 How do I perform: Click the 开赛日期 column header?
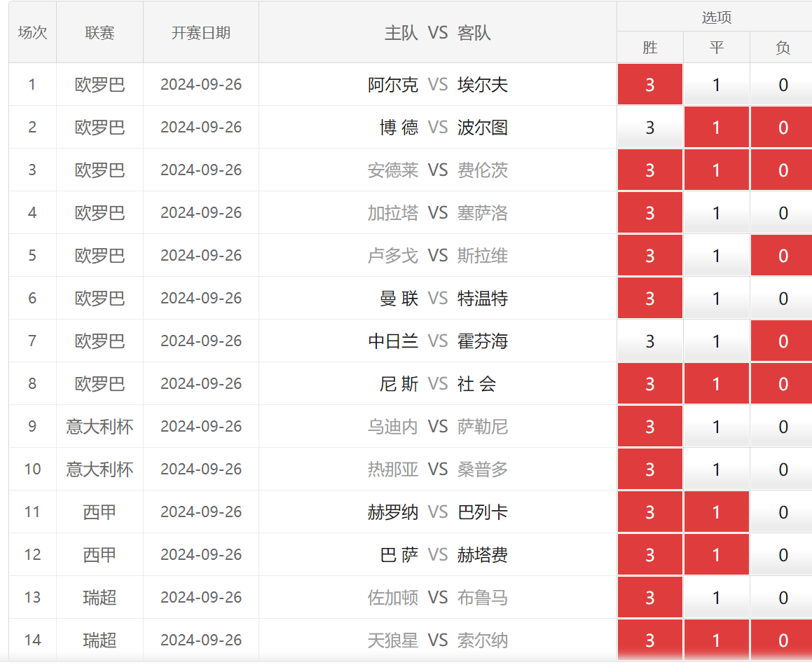[x=201, y=33]
